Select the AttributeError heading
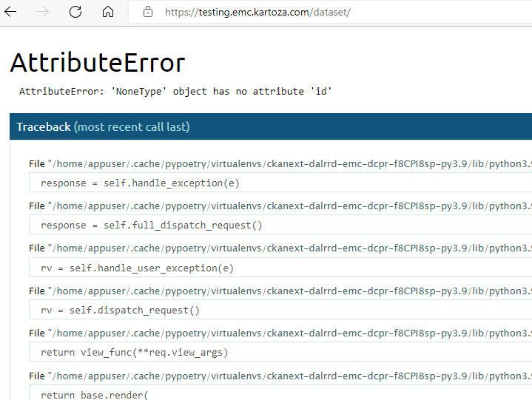Screen dimensions: 532x400 (98, 63)
